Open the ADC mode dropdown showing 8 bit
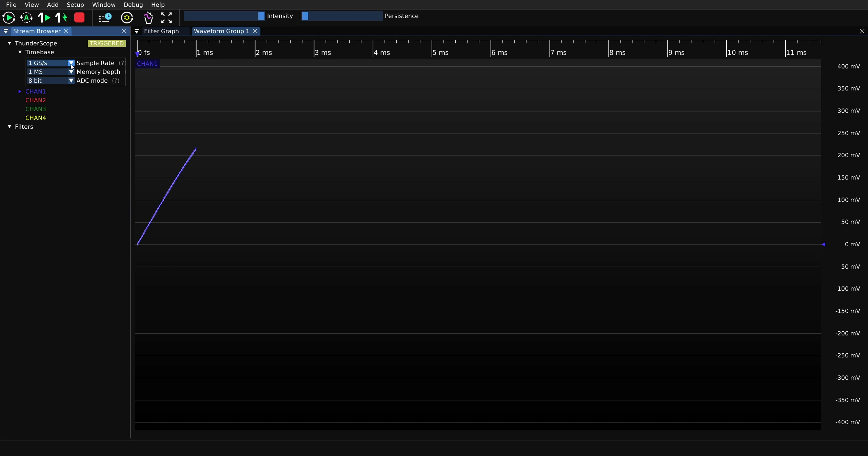The image size is (868, 456). click(51, 81)
